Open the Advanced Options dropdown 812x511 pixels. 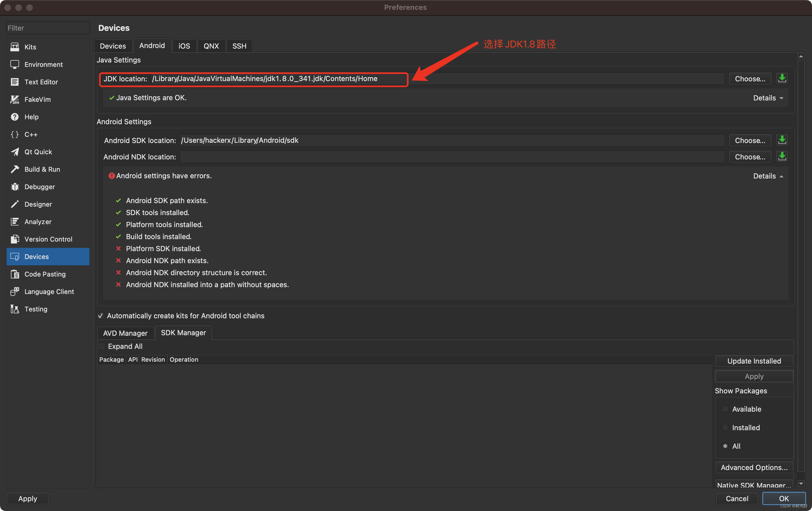click(x=754, y=467)
